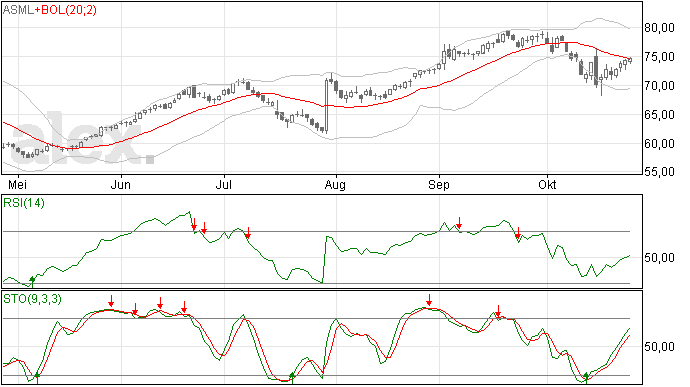Click the leftmost red sell arrow in stochastic panel
This screenshot has width=690, height=387.
pyautogui.click(x=111, y=301)
